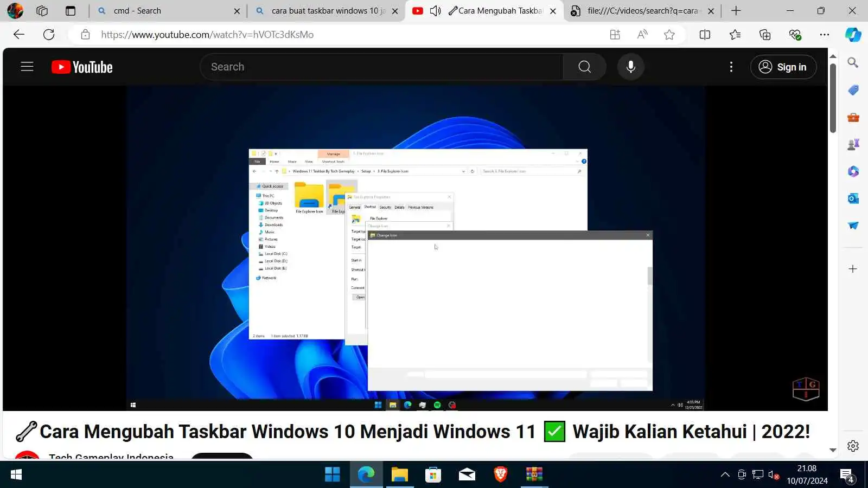Open Search in the Edge sidebar
This screenshot has height=488, width=868.
[x=853, y=63]
